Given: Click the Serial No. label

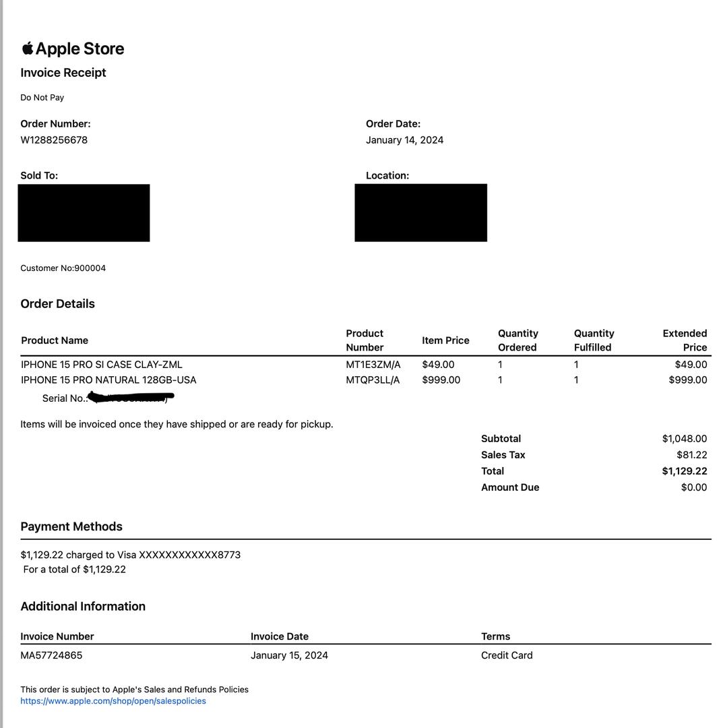Looking at the screenshot, I should [x=65, y=398].
